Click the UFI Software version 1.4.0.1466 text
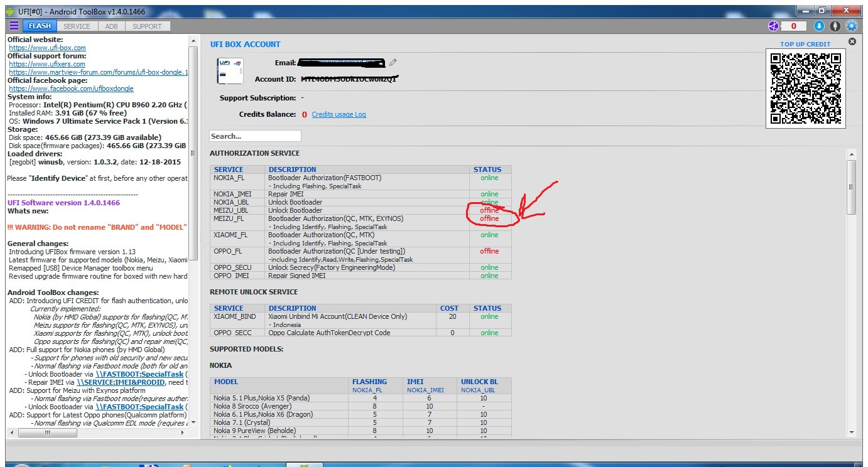The image size is (868, 467). [63, 203]
